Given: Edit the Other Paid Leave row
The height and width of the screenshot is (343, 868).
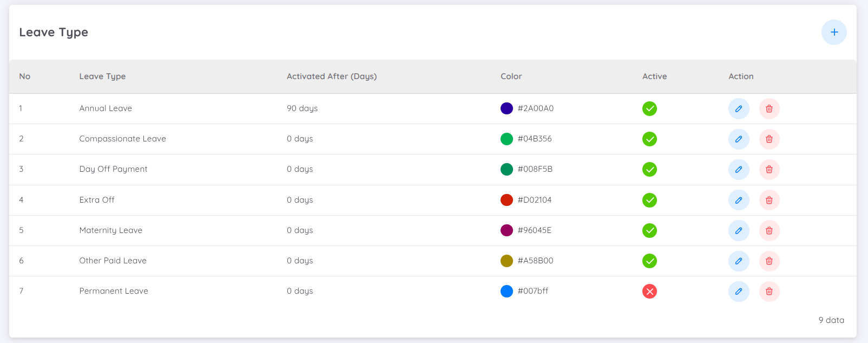Looking at the screenshot, I should pyautogui.click(x=739, y=261).
